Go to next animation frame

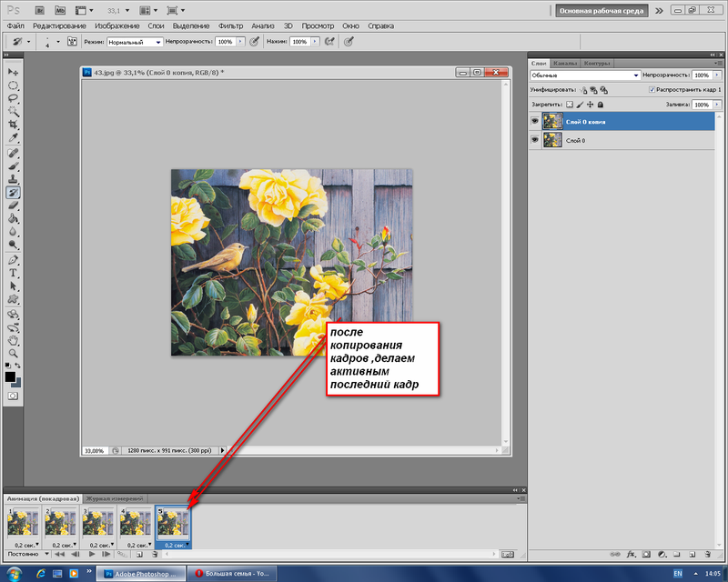click(x=106, y=554)
